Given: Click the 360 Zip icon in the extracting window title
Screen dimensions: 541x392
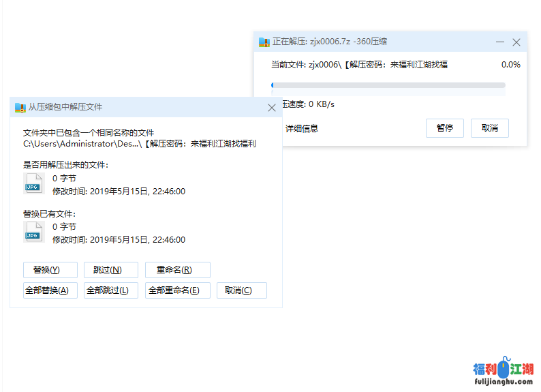Looking at the screenshot, I should click(x=264, y=42).
